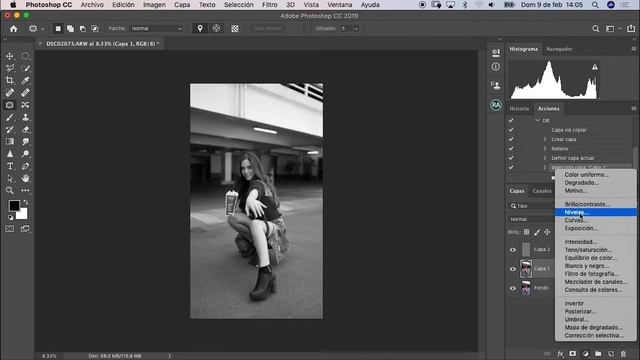Select the Eraser tool
Viewport: 640px width, 360px height.
(25, 130)
